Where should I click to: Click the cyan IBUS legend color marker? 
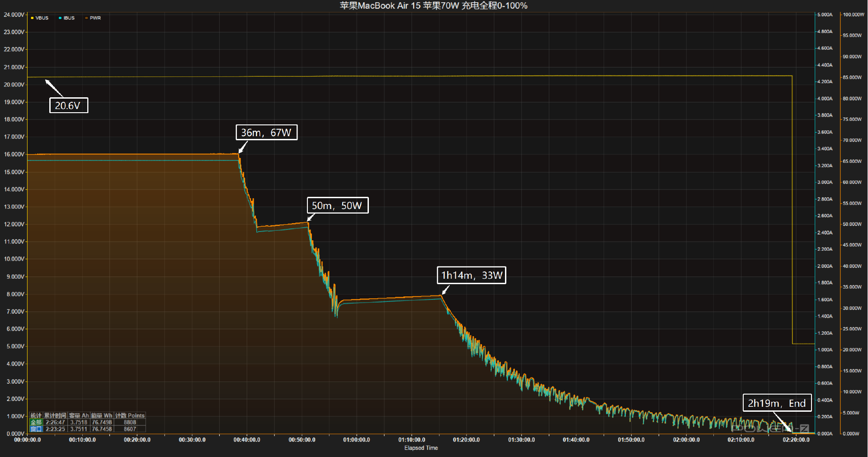[60, 18]
